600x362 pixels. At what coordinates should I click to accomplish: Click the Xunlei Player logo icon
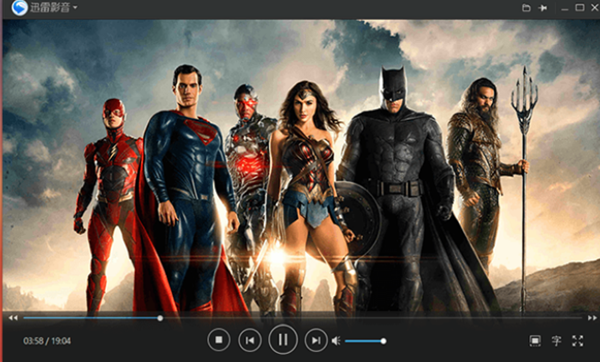19,8
